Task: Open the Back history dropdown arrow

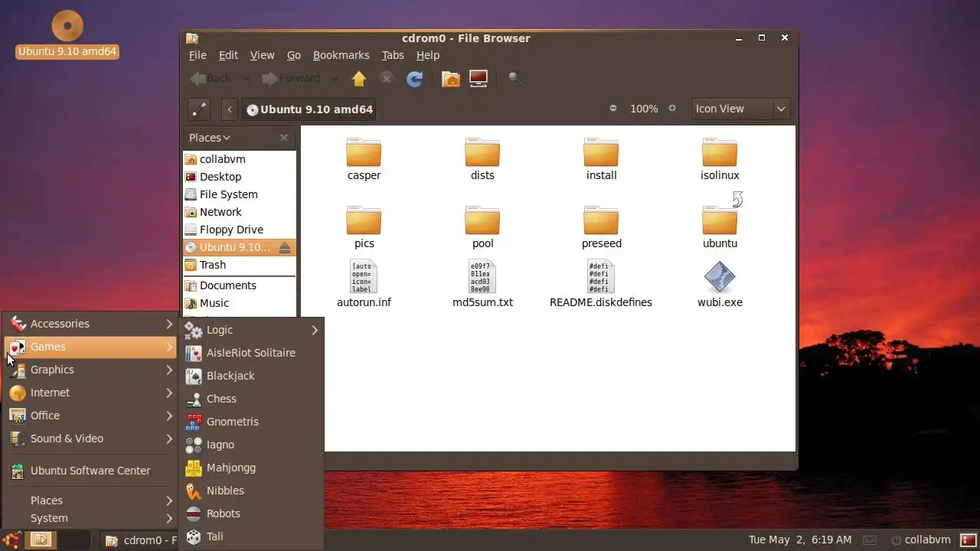Action: point(246,78)
